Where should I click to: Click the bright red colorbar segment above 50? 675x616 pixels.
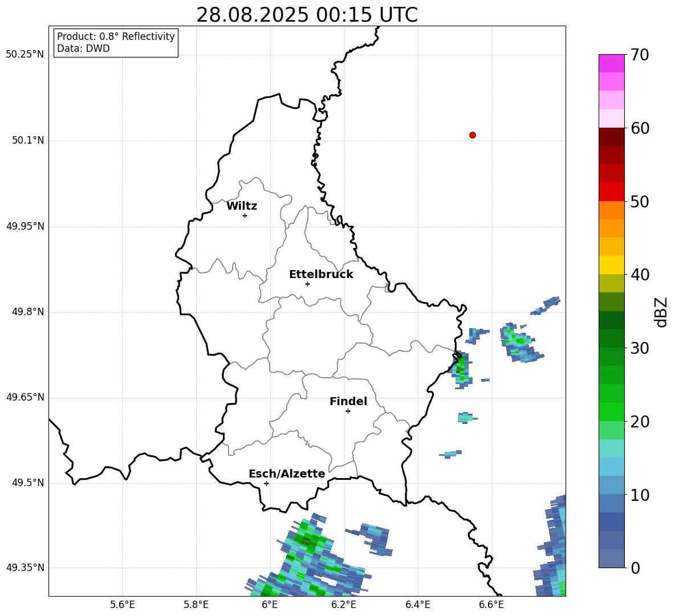pos(611,192)
